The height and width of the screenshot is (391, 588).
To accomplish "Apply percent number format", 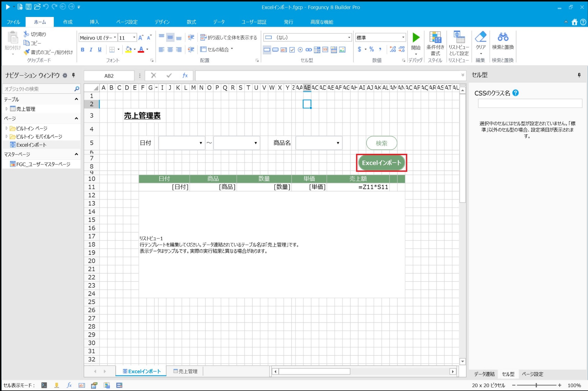I will coord(372,49).
